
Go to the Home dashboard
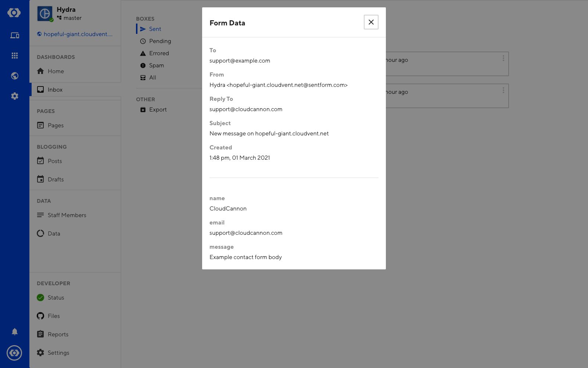pyautogui.click(x=55, y=71)
